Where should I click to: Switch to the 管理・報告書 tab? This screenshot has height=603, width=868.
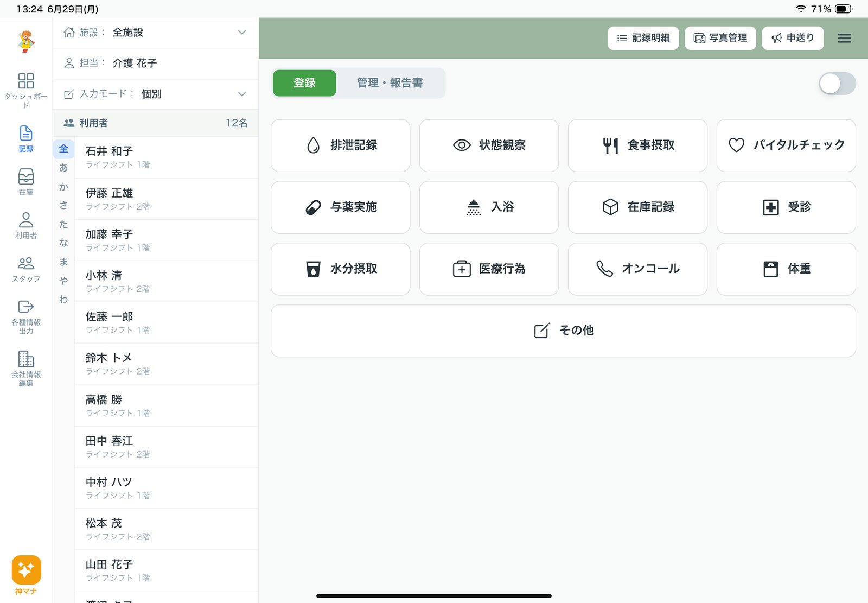coord(390,83)
